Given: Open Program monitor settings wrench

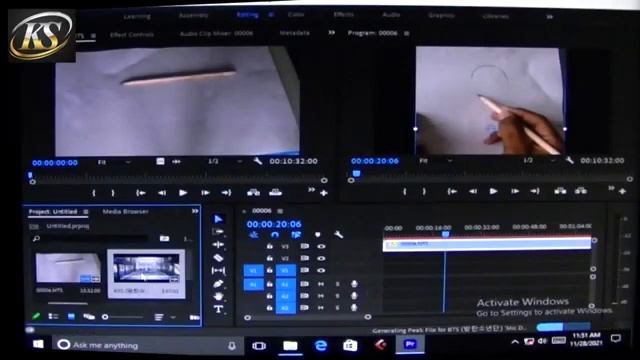Looking at the screenshot, I should [569, 160].
